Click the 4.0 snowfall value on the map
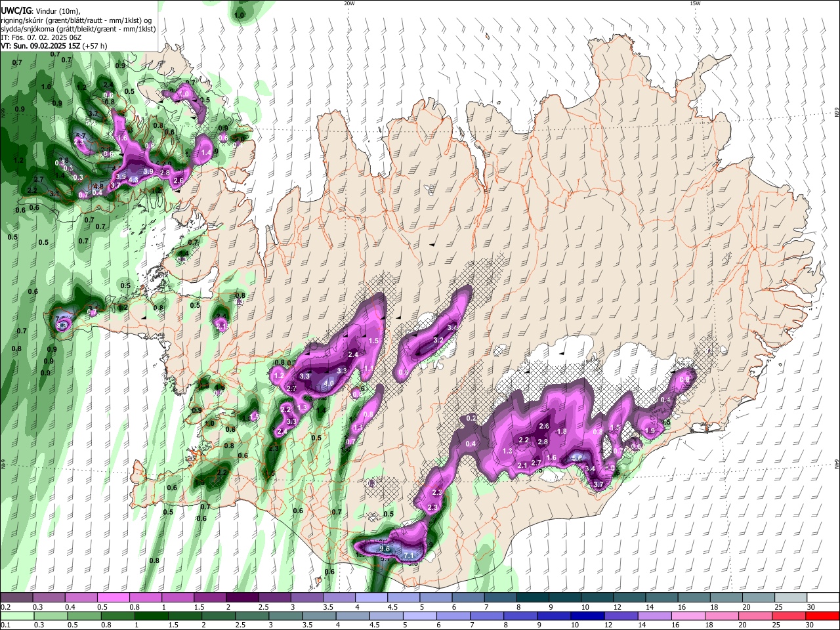840x630 pixels. tap(329, 383)
